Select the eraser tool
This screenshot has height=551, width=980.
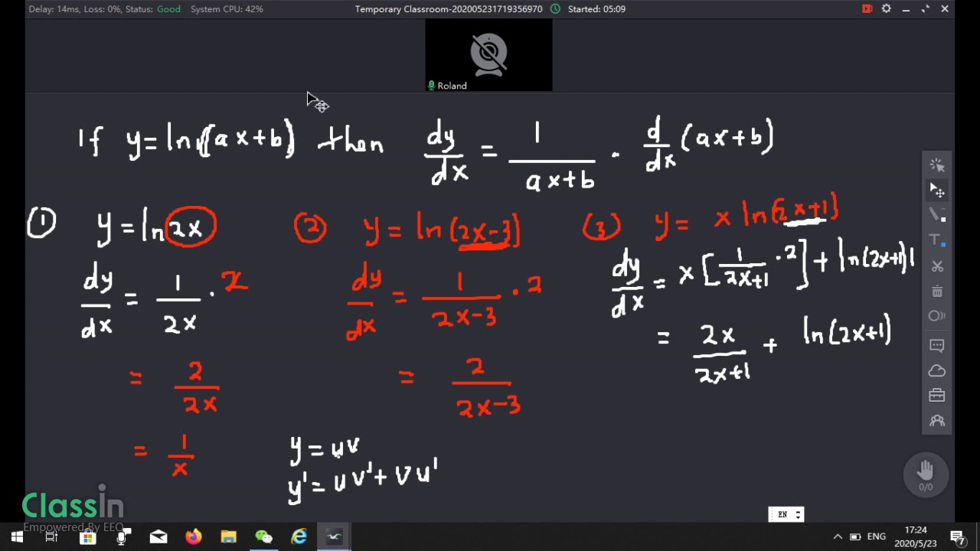tap(937, 316)
